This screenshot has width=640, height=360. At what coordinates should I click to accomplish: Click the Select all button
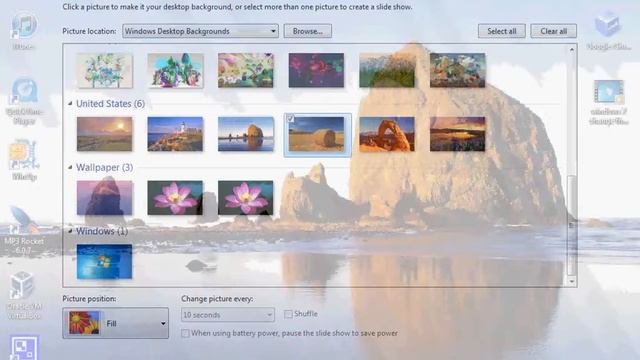502,31
